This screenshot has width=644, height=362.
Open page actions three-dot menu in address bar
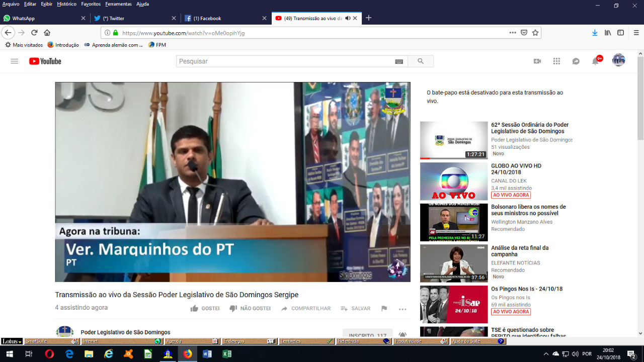click(513, 33)
